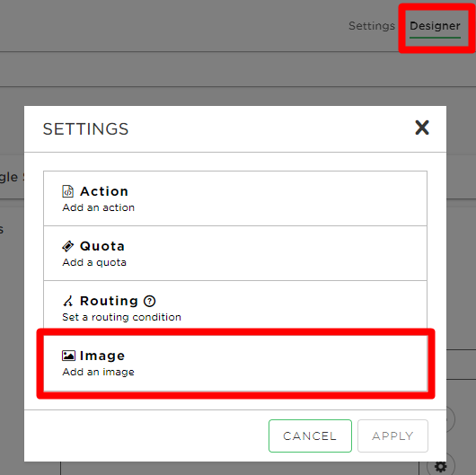The width and height of the screenshot is (476, 475).
Task: Select the Image heading
Action: (x=102, y=356)
